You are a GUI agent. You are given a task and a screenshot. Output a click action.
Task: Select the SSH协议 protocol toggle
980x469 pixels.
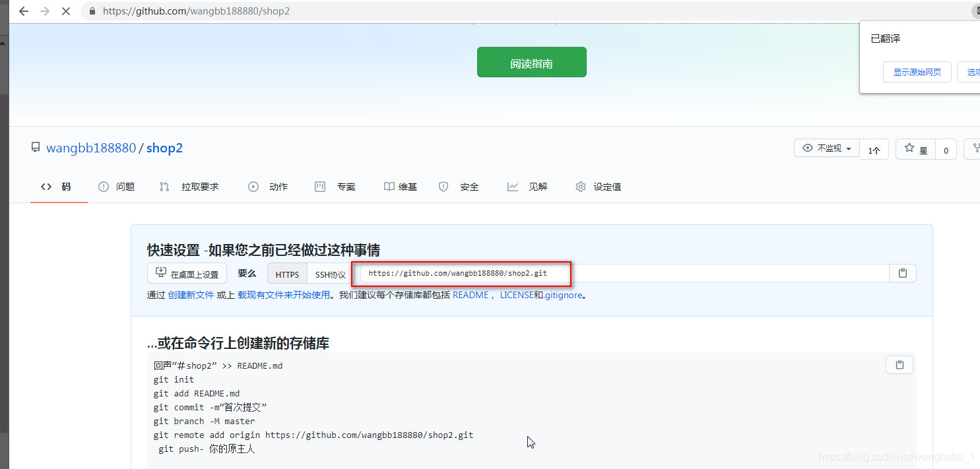(x=330, y=274)
